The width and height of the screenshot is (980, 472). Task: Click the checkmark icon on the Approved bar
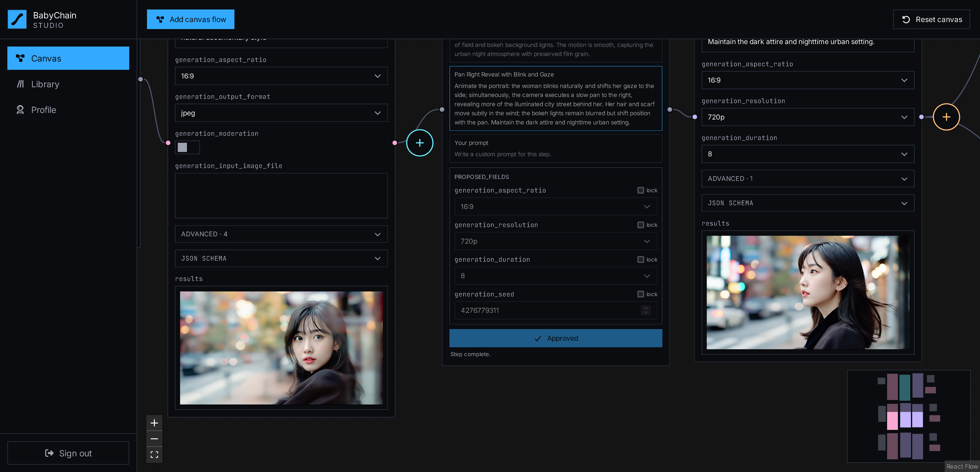tap(538, 339)
